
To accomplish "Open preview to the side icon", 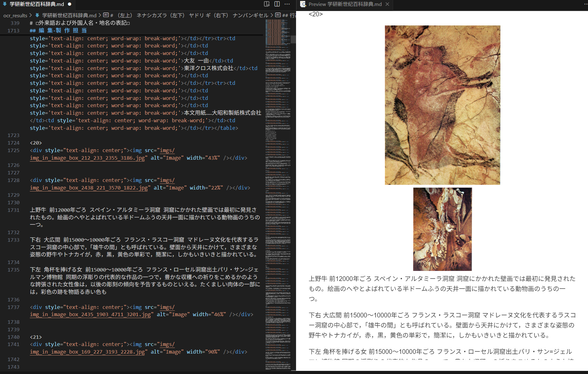I will point(267,4).
